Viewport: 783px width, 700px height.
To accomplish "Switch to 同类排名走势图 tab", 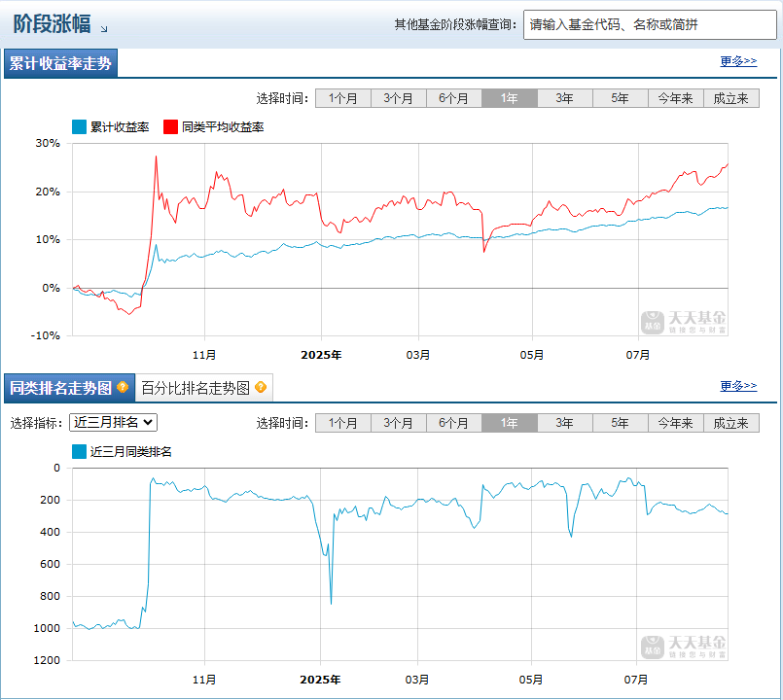I will pyautogui.click(x=69, y=388).
